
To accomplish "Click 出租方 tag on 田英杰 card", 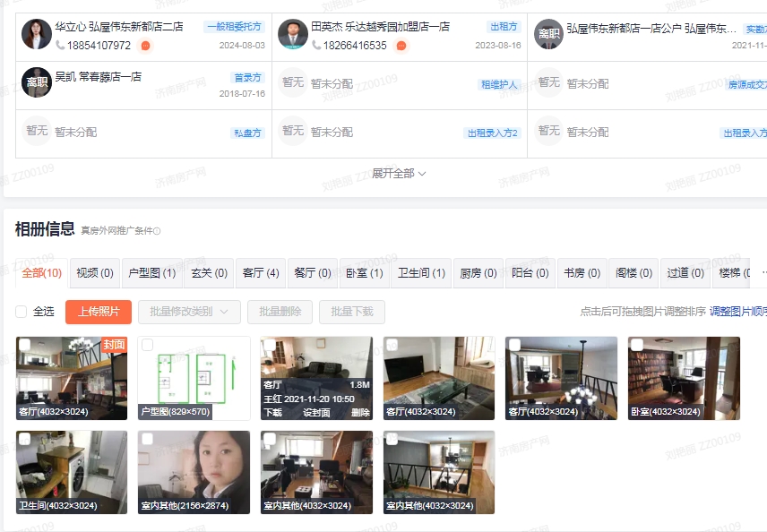I will (504, 26).
